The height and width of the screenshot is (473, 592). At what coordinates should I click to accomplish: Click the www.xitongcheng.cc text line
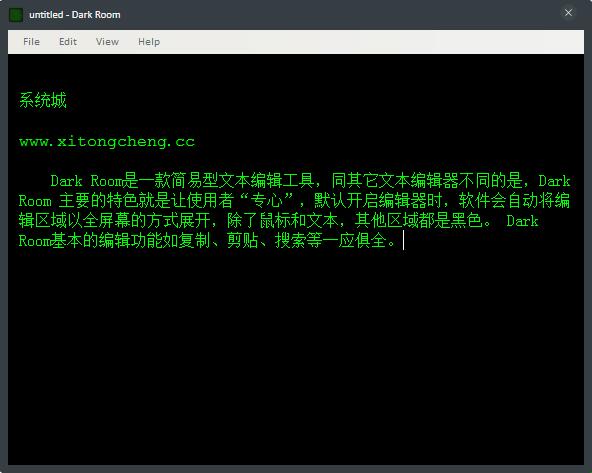click(107, 142)
